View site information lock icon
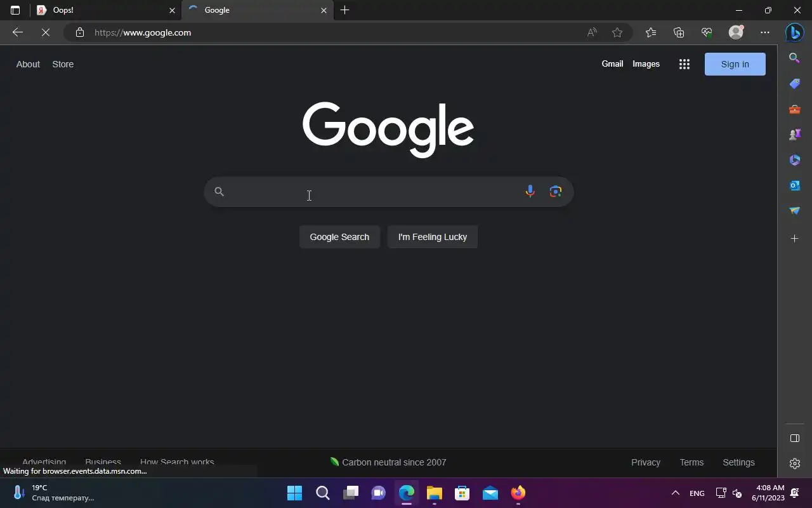812x508 pixels. (x=80, y=32)
